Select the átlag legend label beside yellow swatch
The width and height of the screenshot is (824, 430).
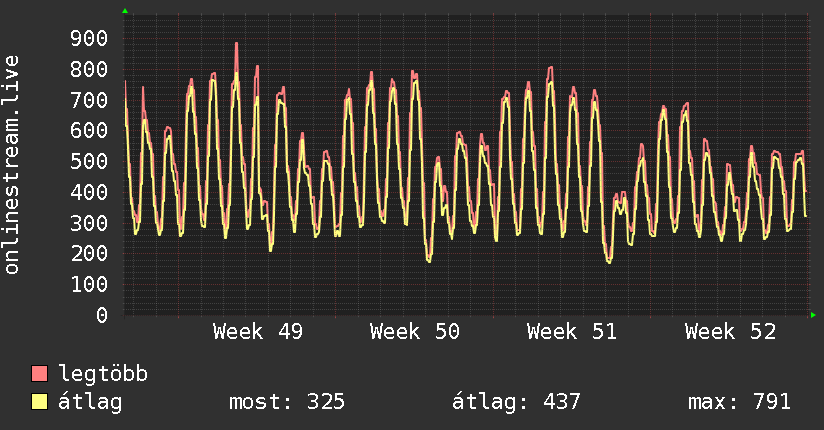coord(90,402)
